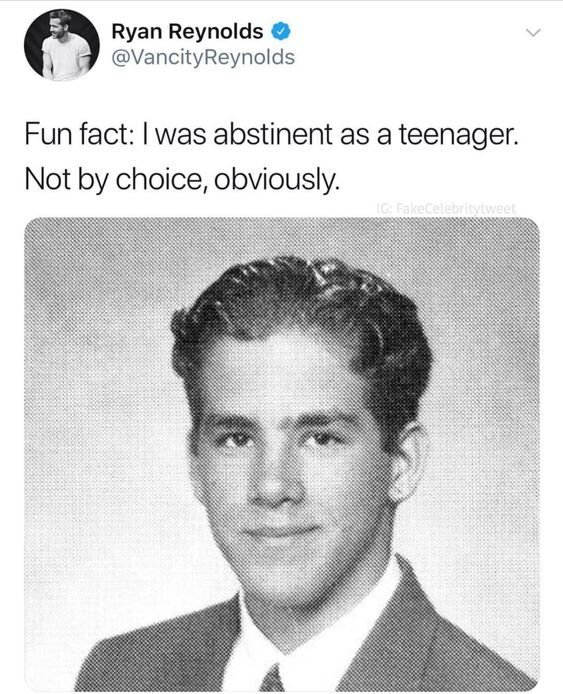Visit the @VancityReynolds handle link
Viewport: 563px width, 694px height.
203,58
